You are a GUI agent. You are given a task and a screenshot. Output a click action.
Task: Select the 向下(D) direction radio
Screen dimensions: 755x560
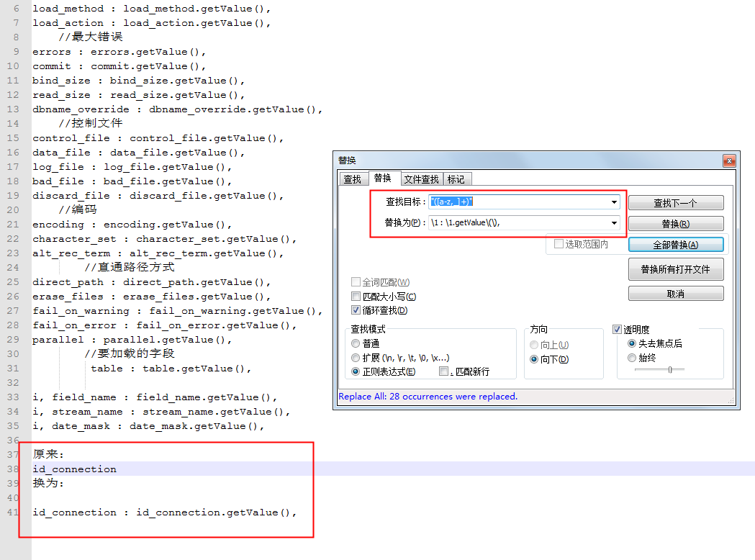[534, 359]
